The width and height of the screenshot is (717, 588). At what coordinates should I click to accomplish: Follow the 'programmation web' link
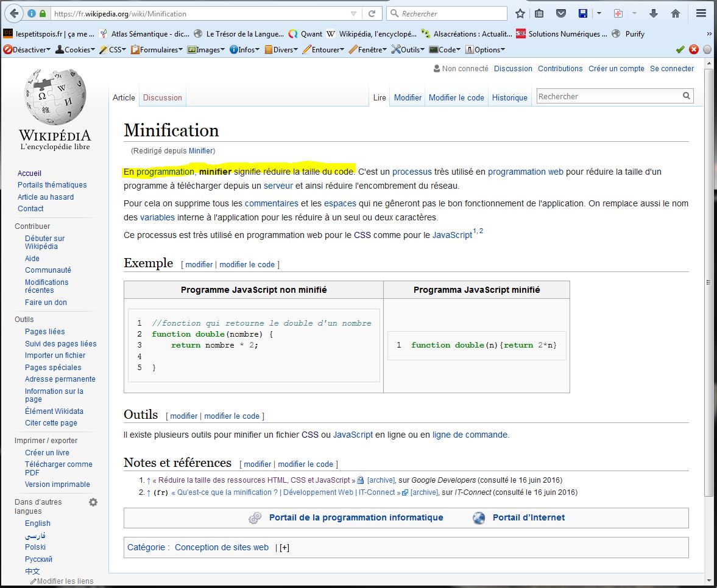(525, 172)
